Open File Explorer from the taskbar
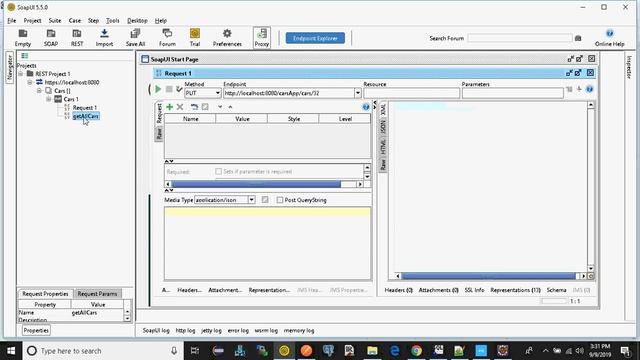This screenshot has height=360, width=640. [372, 351]
